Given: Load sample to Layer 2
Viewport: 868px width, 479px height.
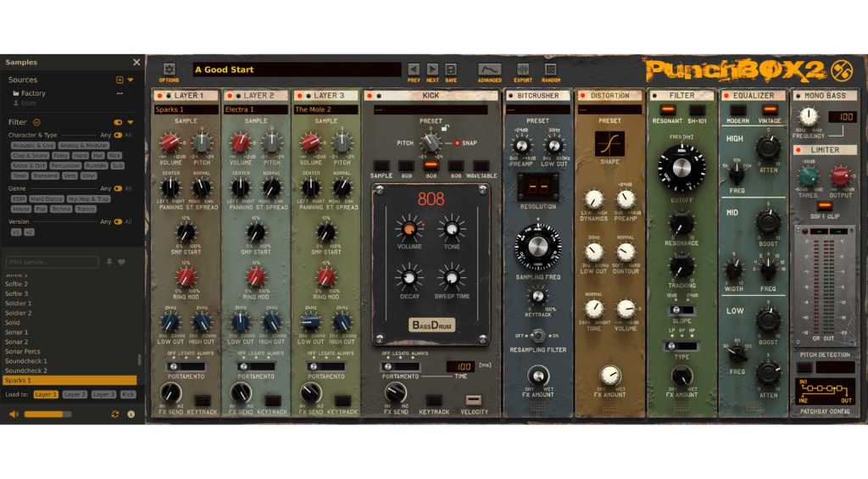Looking at the screenshot, I should pyautogui.click(x=75, y=394).
